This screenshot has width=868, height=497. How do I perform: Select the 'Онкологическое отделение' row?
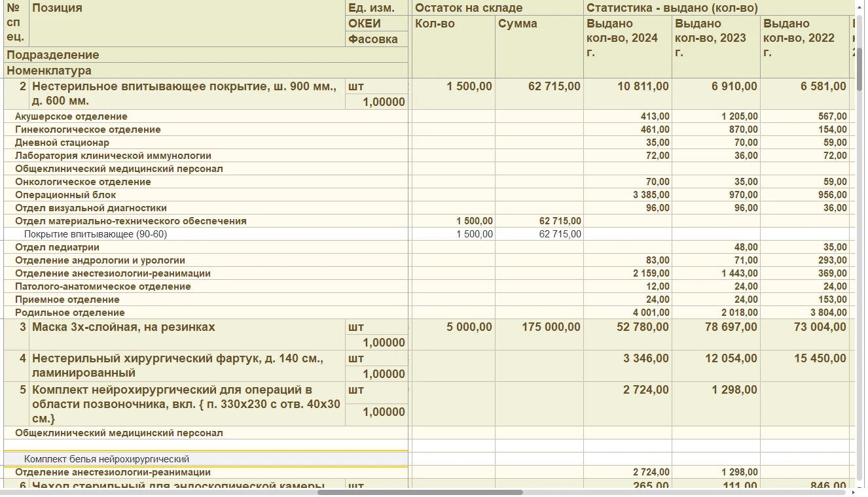tap(206, 182)
